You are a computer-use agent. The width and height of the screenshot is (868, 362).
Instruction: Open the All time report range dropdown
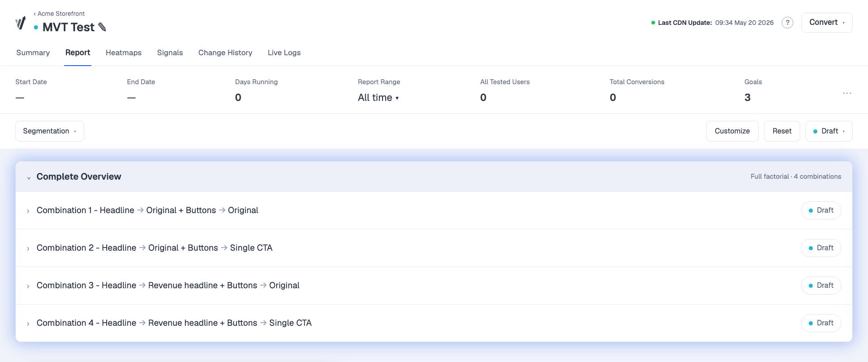coord(378,97)
